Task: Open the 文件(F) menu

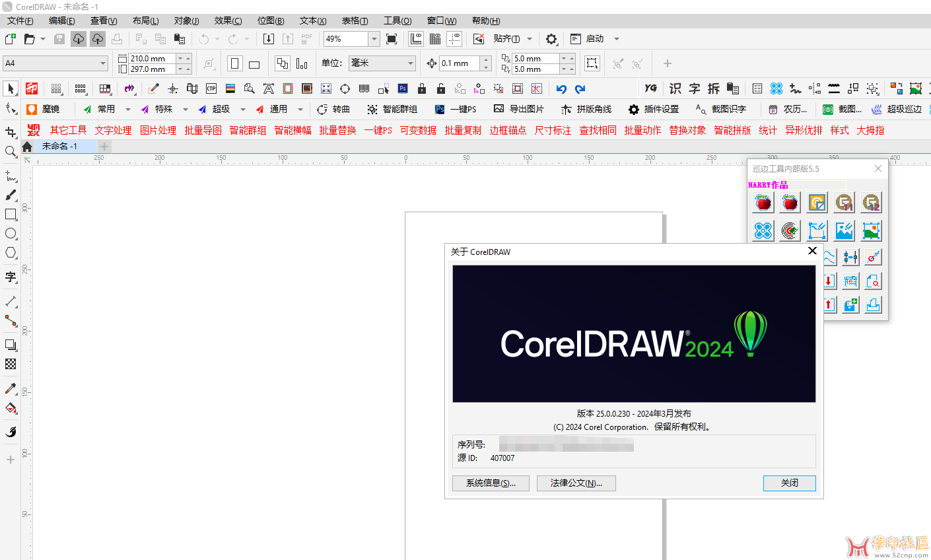Action: (x=20, y=20)
